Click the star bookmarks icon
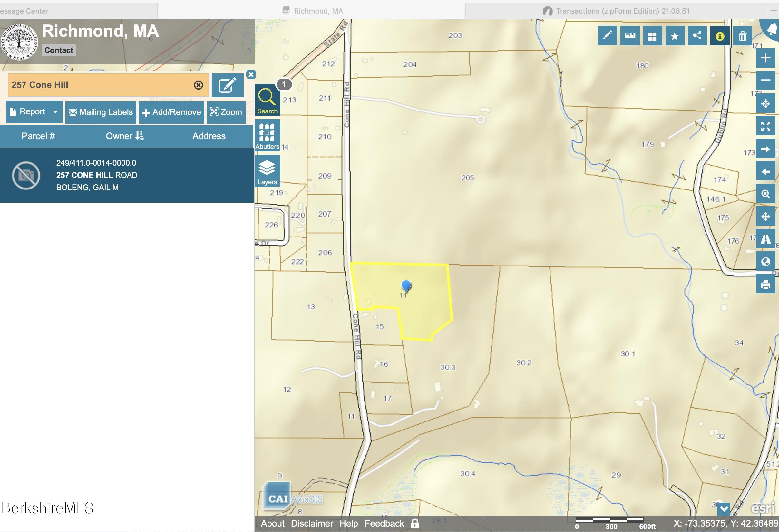This screenshot has width=779, height=532. coord(675,36)
